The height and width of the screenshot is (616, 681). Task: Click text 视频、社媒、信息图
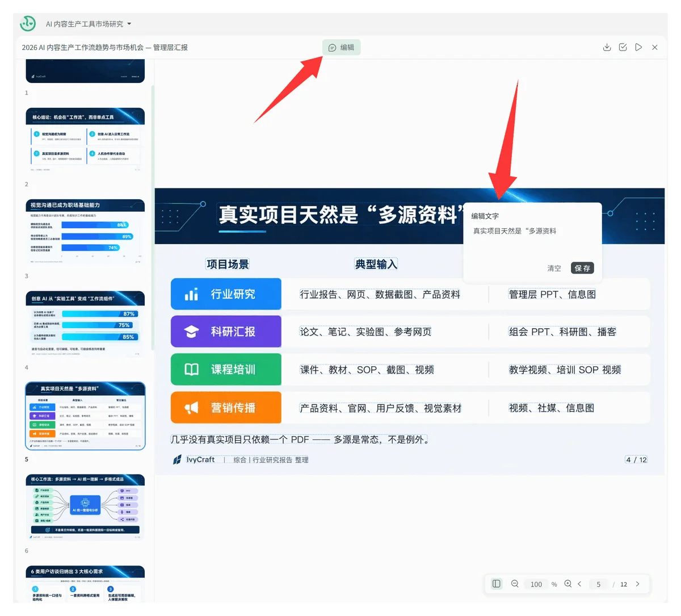pyautogui.click(x=552, y=408)
